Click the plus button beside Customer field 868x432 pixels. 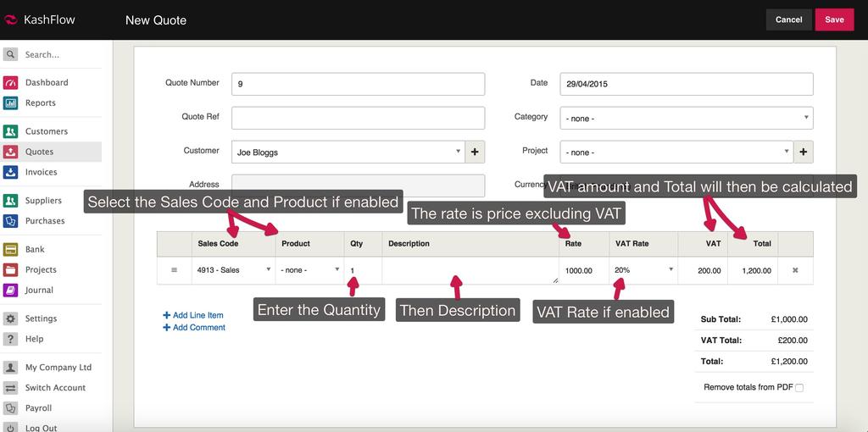pyautogui.click(x=475, y=152)
